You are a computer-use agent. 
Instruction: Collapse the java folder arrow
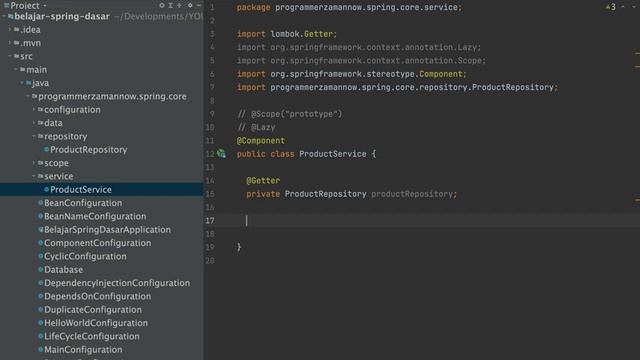22,82
